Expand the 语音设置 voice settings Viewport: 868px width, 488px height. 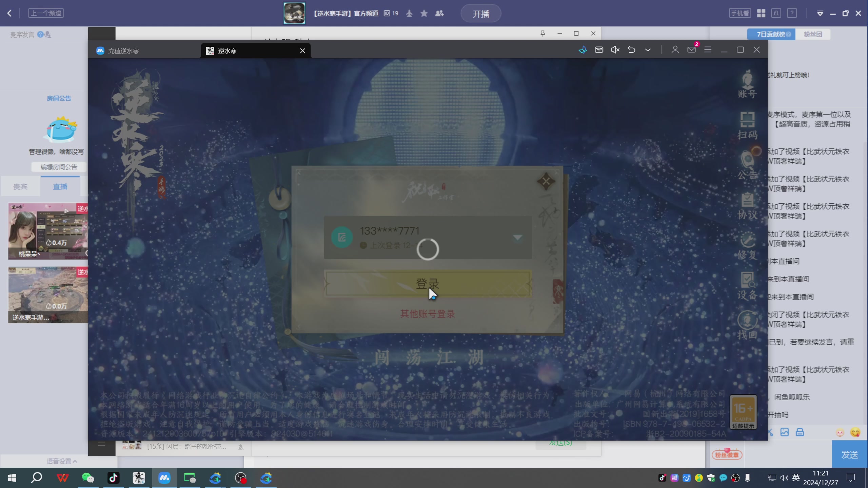tap(62, 461)
